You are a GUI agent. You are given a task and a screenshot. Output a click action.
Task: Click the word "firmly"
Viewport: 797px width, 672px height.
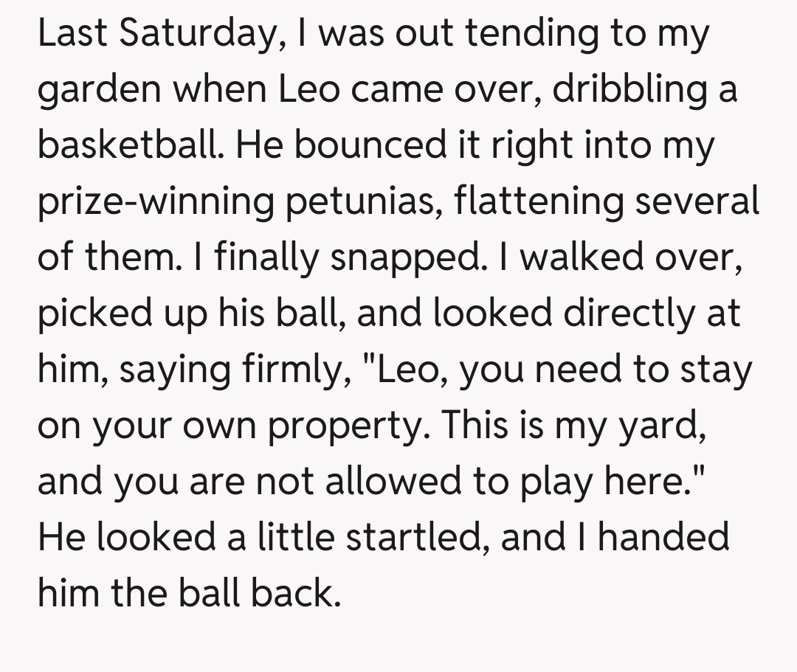tap(295, 370)
